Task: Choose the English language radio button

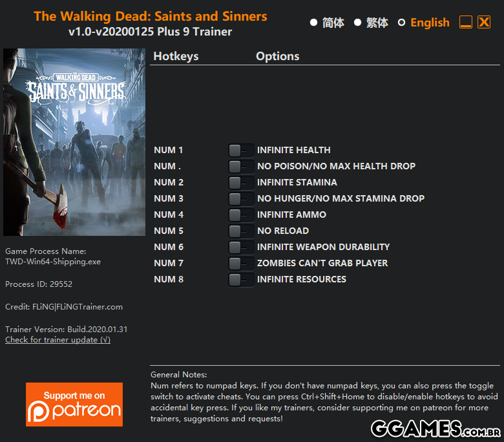Action: pos(401,23)
